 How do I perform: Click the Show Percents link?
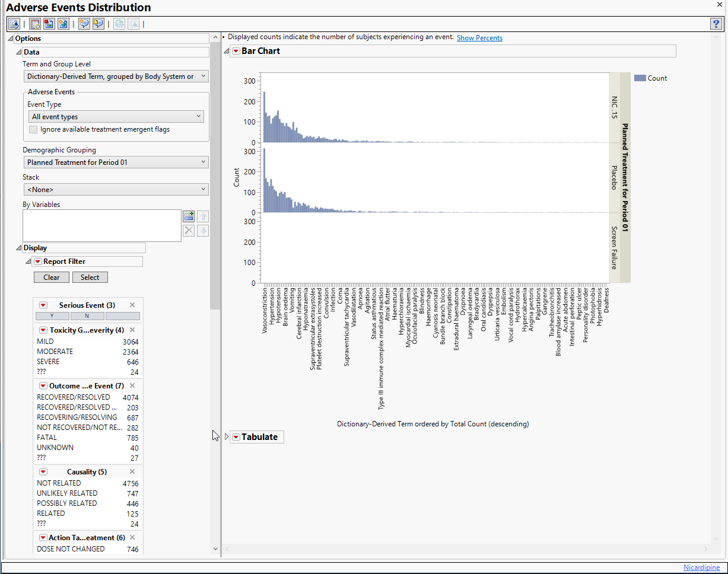(x=479, y=38)
